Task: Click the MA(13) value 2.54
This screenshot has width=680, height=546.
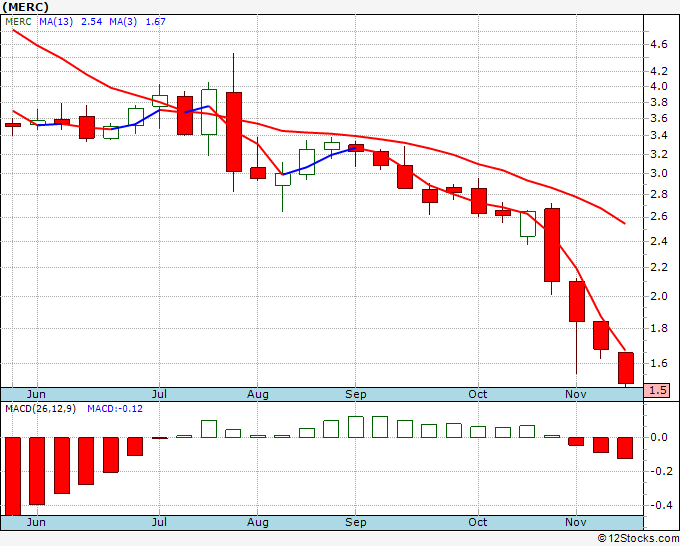Action: pyautogui.click(x=92, y=22)
